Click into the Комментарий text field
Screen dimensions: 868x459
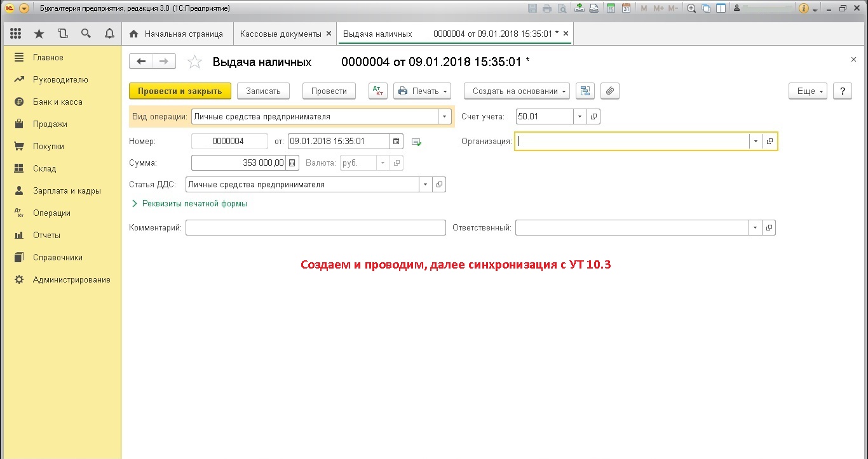coord(315,227)
